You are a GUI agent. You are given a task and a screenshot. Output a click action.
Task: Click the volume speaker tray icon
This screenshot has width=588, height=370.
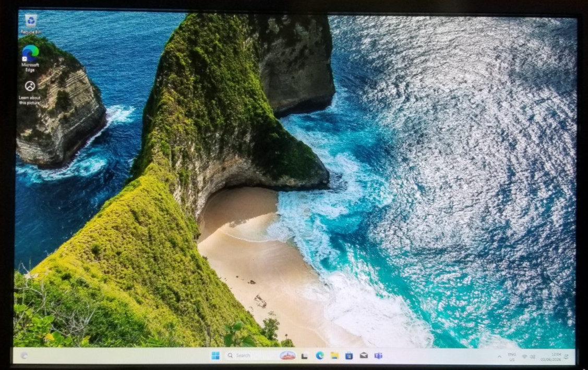click(533, 357)
